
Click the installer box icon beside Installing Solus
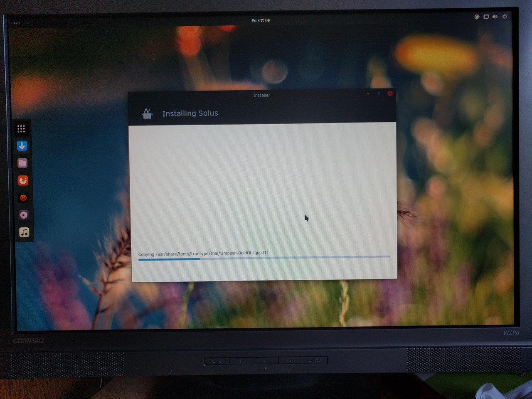147,113
